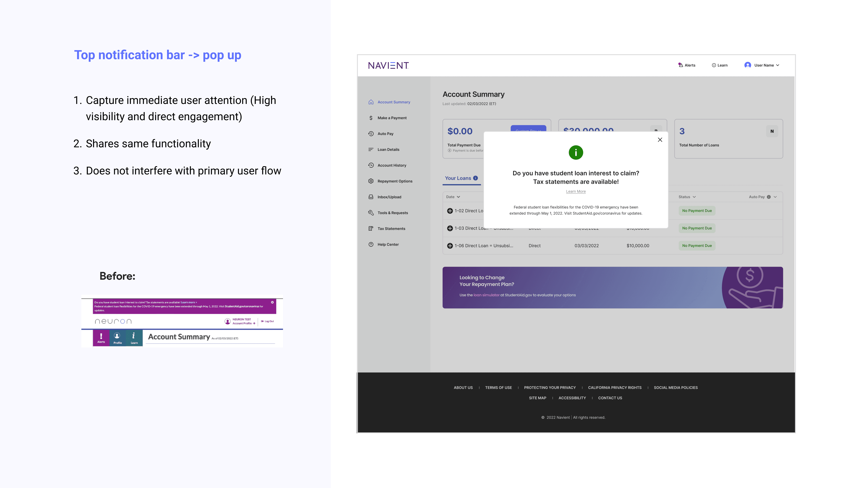Click the user avatar icon beside User Name
This screenshot has width=868, height=488.
coord(747,65)
